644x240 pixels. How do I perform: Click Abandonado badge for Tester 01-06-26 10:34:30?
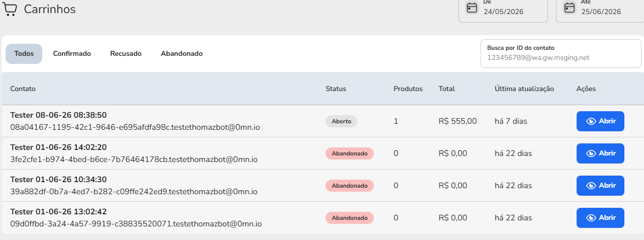click(x=350, y=186)
